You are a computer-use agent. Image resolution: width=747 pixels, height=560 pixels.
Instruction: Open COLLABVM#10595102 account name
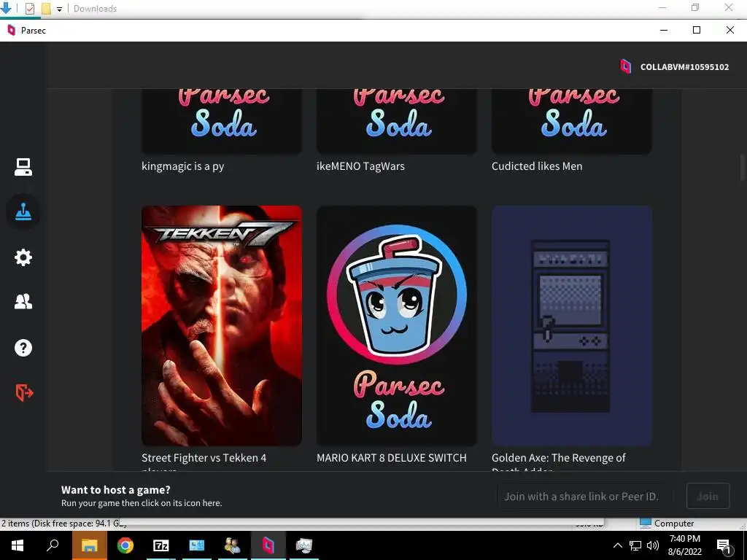(x=684, y=67)
